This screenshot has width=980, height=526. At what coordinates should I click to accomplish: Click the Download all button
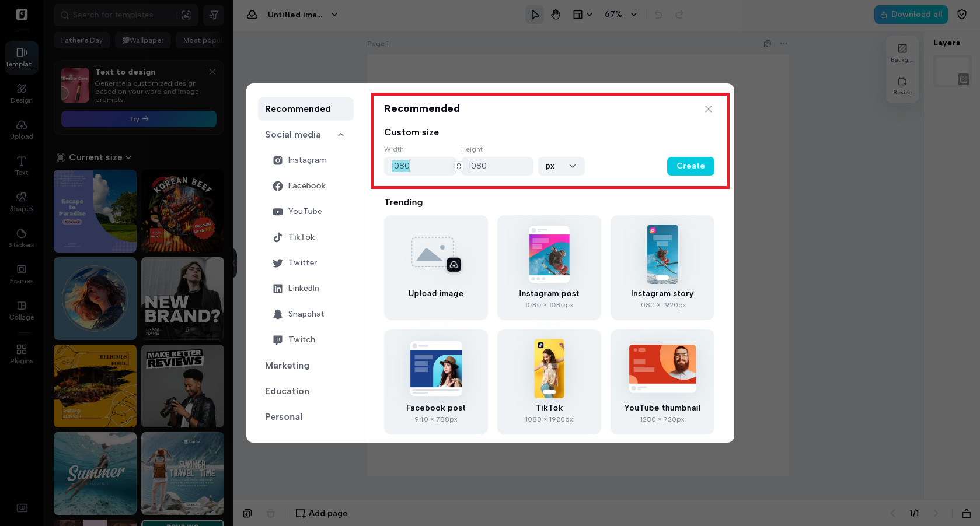pyautogui.click(x=911, y=15)
